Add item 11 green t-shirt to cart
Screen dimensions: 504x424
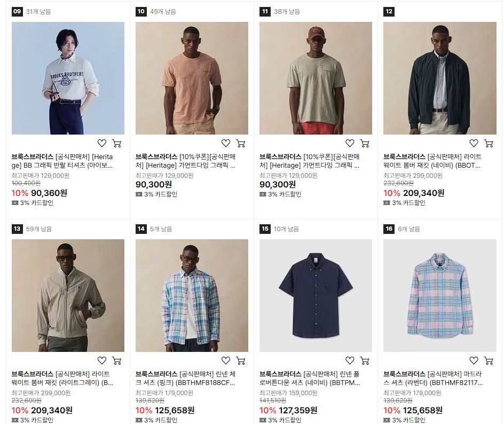[x=365, y=143]
